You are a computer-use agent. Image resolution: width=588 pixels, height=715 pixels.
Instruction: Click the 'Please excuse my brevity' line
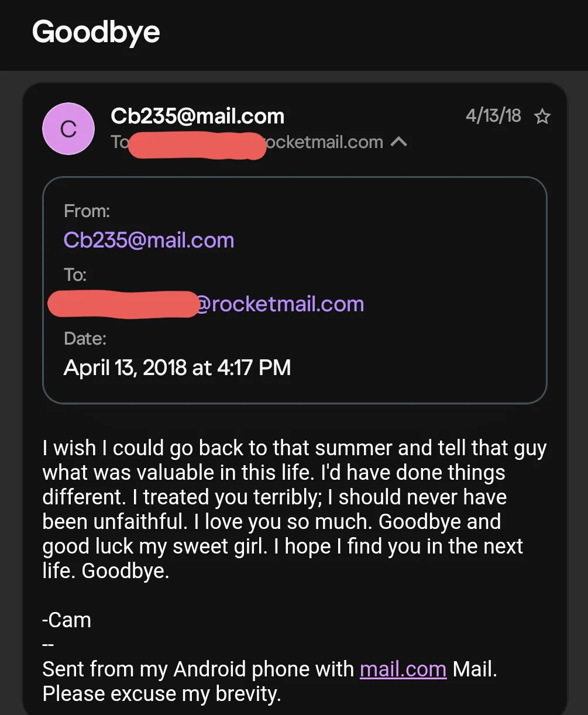point(162,693)
